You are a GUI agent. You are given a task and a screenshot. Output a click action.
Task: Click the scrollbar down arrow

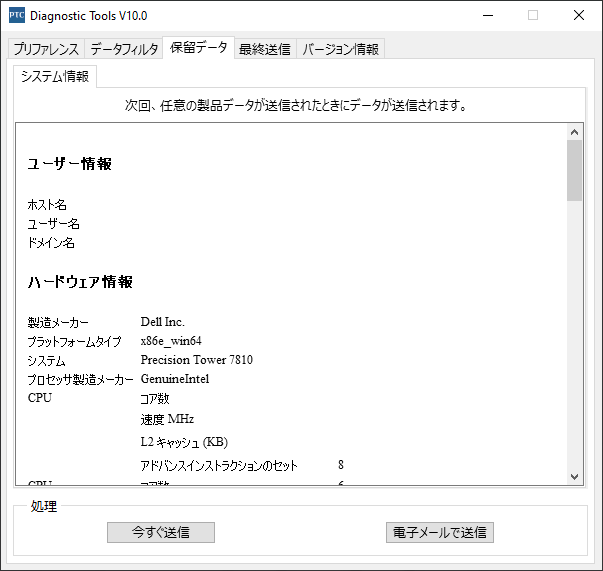(574, 477)
